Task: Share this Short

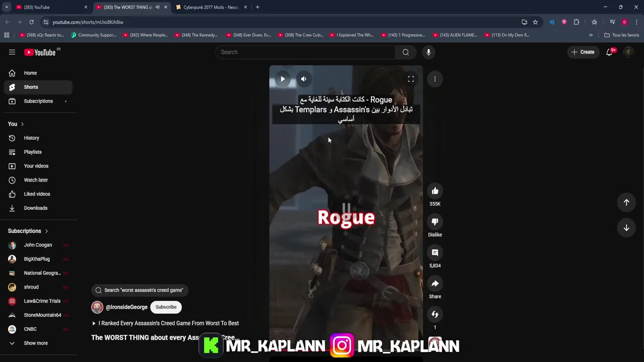Action: click(x=435, y=284)
